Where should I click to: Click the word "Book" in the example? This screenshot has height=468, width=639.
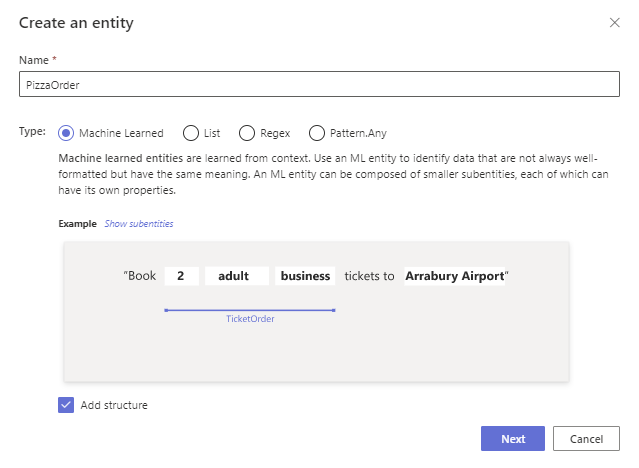tap(141, 276)
